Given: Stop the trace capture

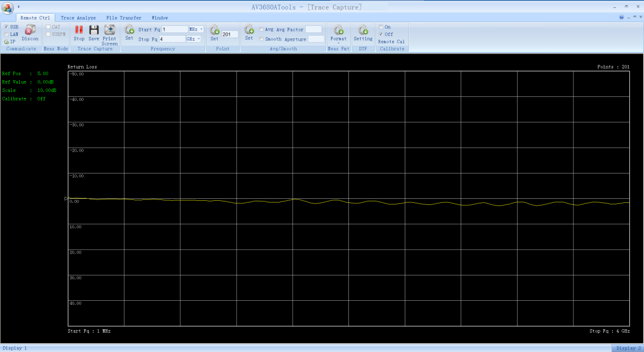Looking at the screenshot, I should (x=79, y=30).
